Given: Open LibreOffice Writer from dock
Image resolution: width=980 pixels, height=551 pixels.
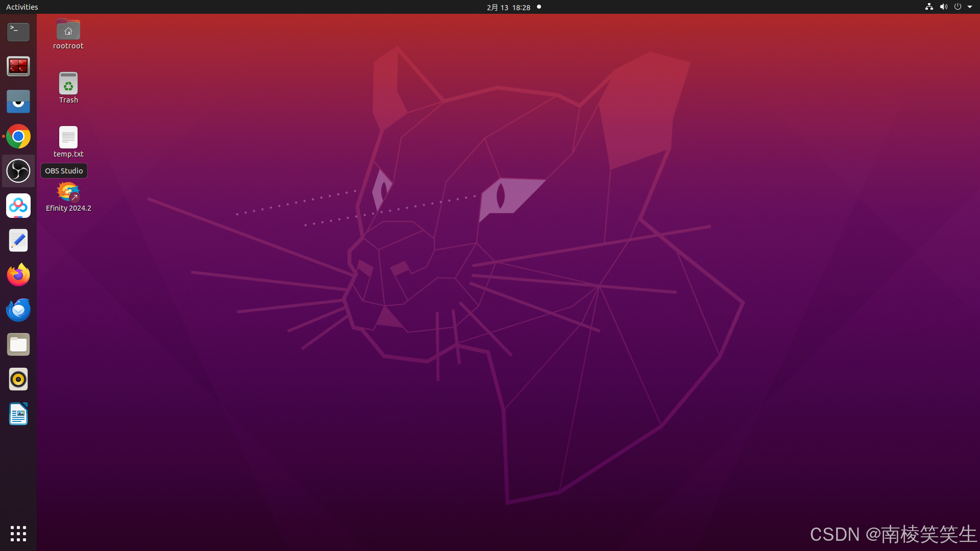Looking at the screenshot, I should [18, 414].
